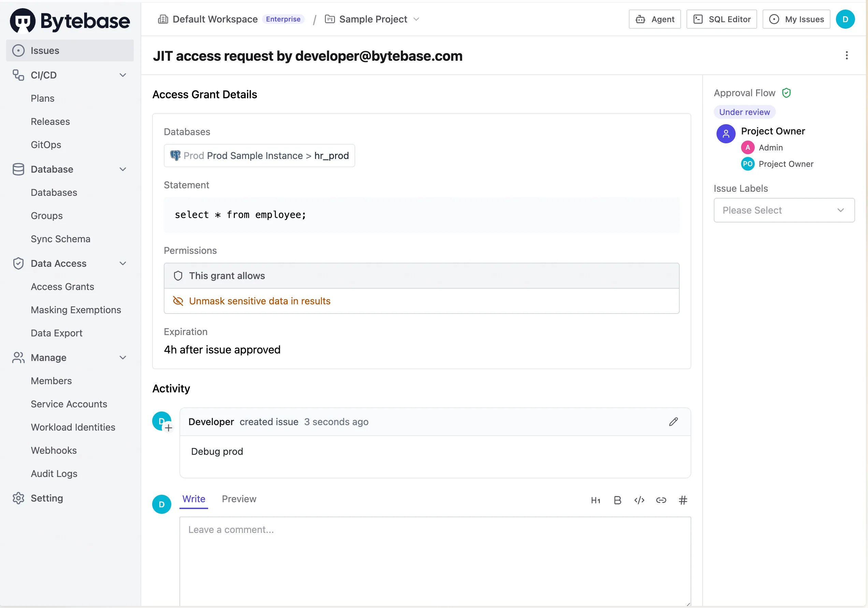Click the PO avatar badge
Viewport: 868px width, 608px height.
click(x=748, y=164)
